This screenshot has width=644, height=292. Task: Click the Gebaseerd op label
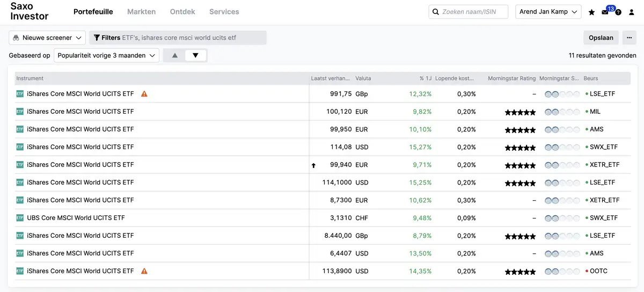[x=30, y=55]
